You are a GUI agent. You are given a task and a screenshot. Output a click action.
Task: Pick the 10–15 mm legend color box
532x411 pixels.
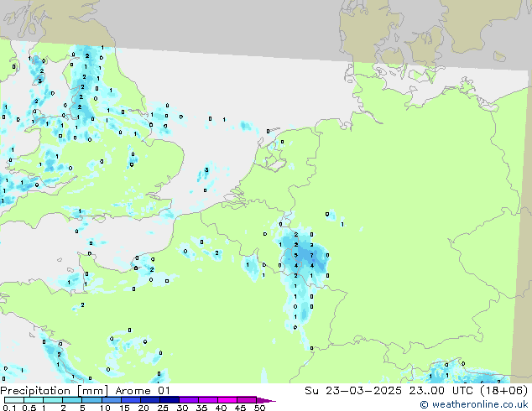pos(111,400)
